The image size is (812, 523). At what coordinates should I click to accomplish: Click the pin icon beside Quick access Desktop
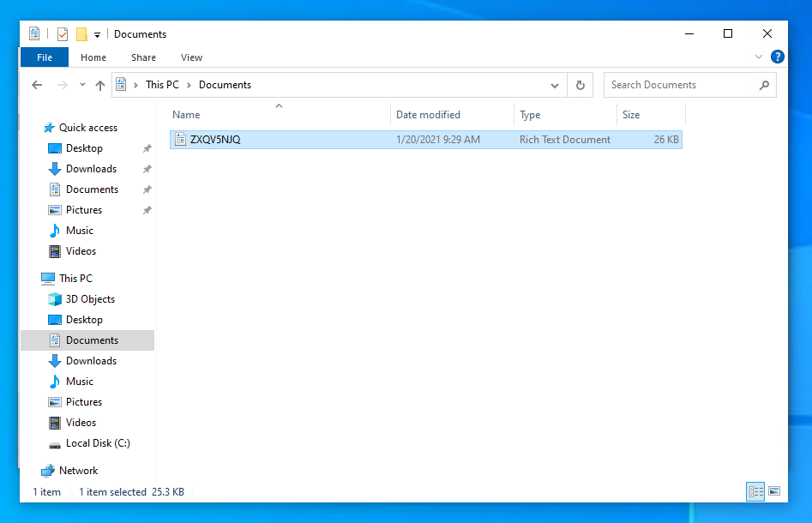147,148
